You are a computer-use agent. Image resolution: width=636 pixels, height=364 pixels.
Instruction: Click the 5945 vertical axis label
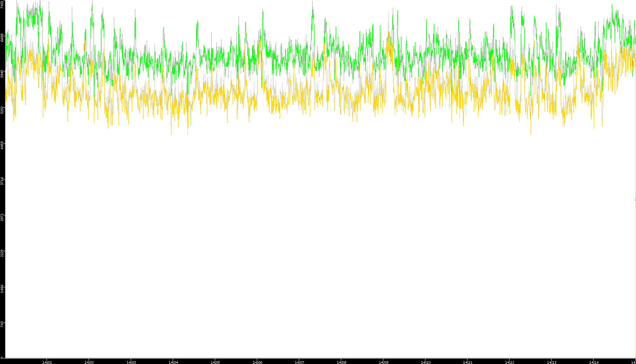[2, 74]
